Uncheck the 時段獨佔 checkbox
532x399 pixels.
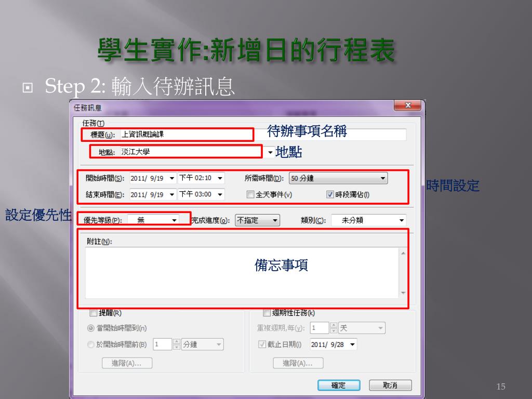[x=330, y=194]
